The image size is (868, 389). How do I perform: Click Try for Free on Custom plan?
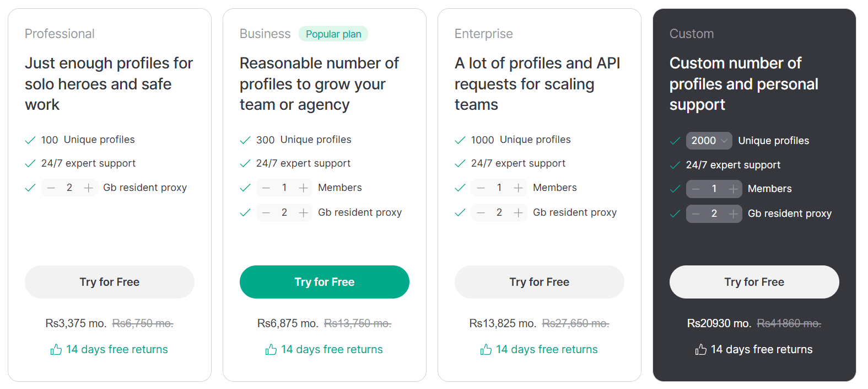click(754, 282)
